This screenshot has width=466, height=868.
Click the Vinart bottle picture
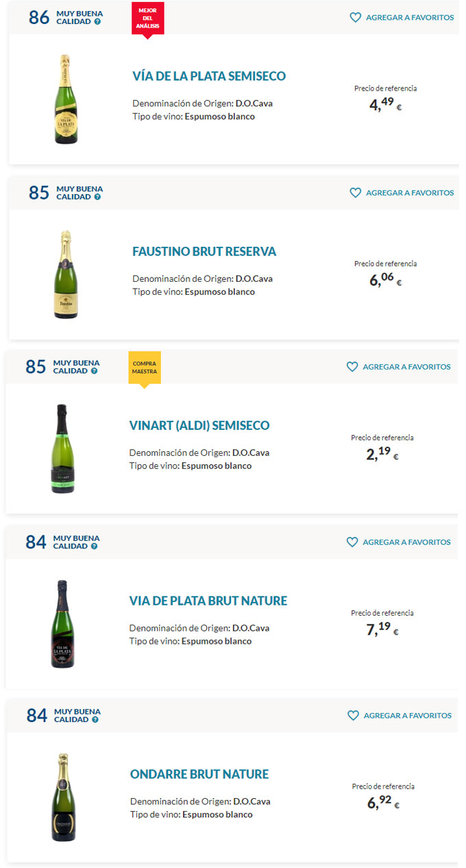(62, 448)
